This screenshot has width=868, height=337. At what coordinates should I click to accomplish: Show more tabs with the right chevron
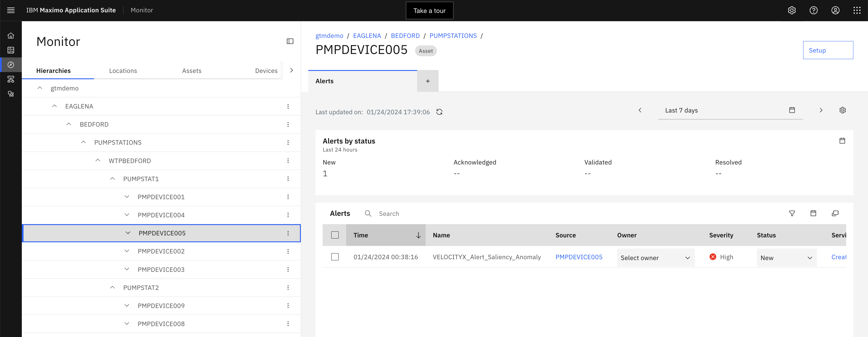(x=291, y=70)
